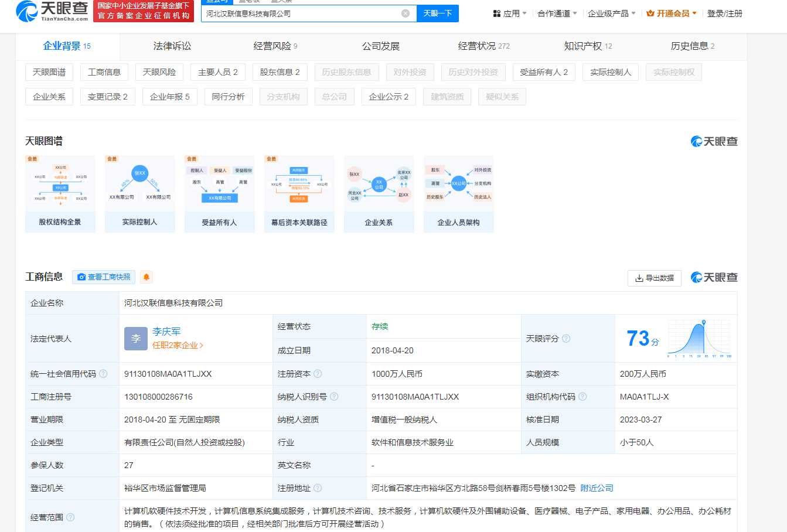Open the 开通会员 dropdown
Screen dimensions: 787x532
[x=672, y=13]
